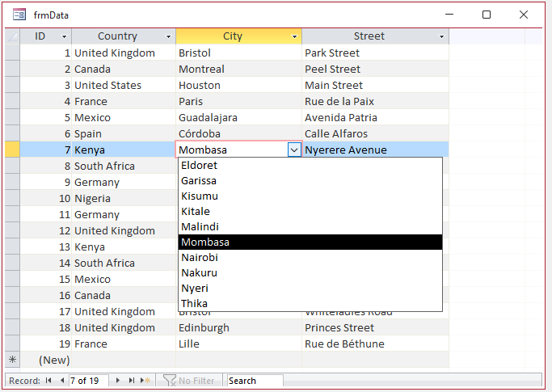Select row selector for record 7 Kenya
This screenshot has width=552, height=392.
[13, 150]
